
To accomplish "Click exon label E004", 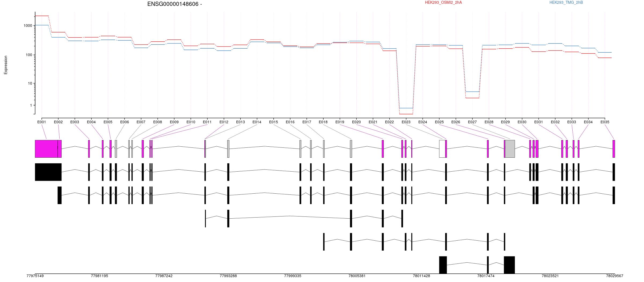I will [x=91, y=122].
